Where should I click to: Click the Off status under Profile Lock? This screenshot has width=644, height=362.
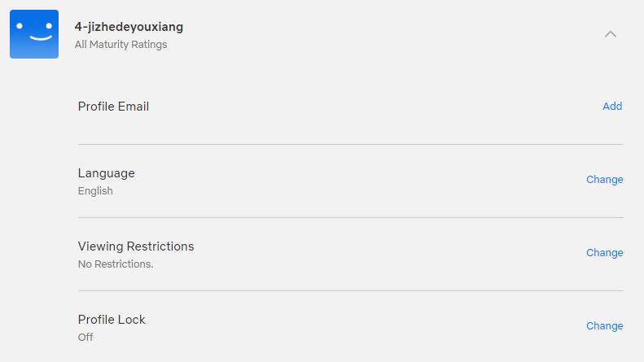pyautogui.click(x=85, y=338)
